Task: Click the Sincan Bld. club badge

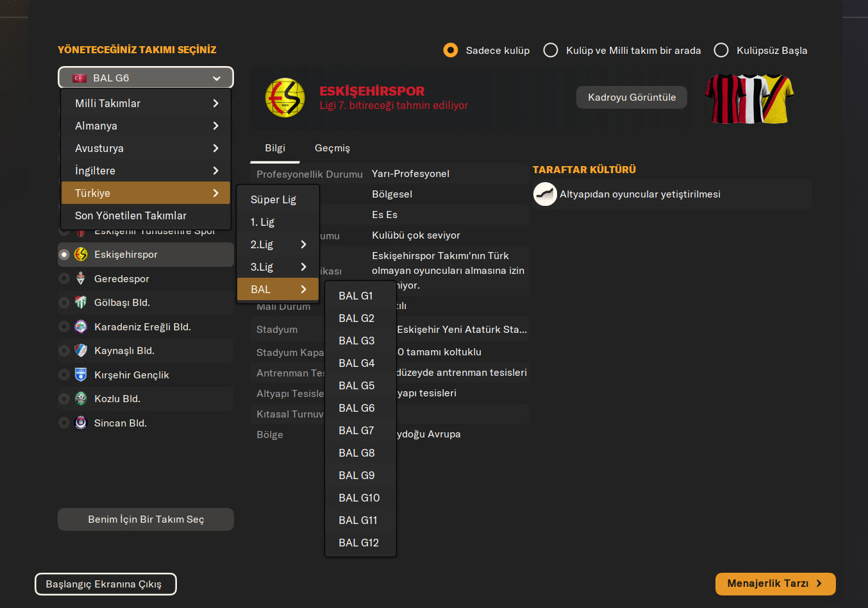Action: point(81,423)
